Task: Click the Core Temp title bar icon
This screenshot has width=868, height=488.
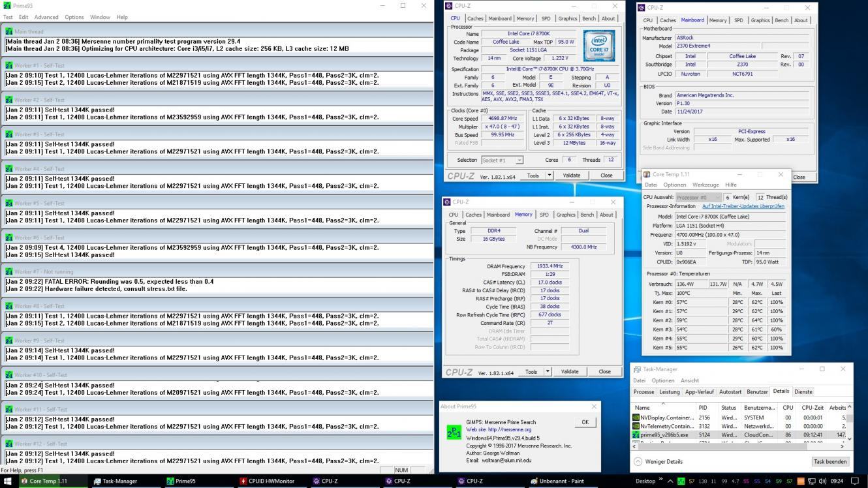Action: coord(647,174)
